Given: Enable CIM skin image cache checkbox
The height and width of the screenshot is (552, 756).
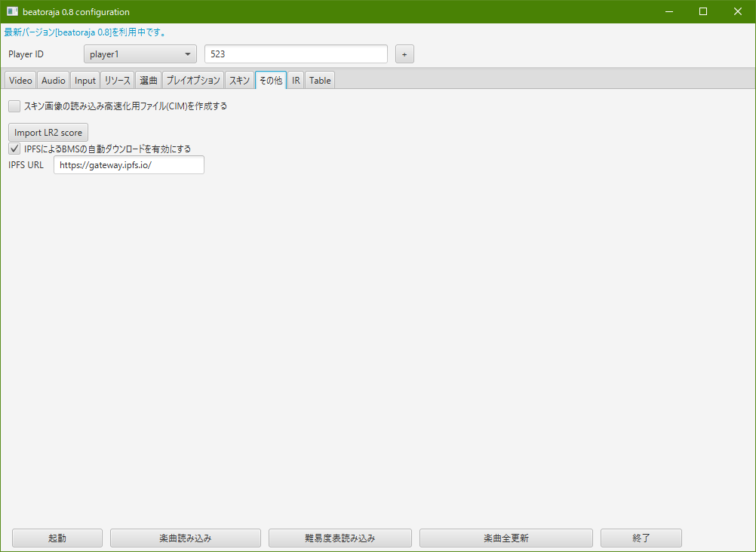Looking at the screenshot, I should tap(14, 106).
